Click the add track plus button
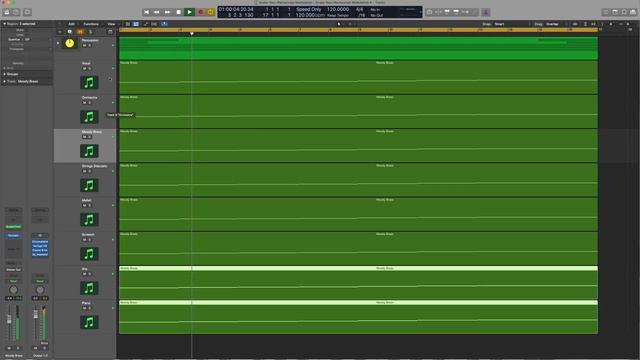640x360 pixels. click(x=60, y=32)
